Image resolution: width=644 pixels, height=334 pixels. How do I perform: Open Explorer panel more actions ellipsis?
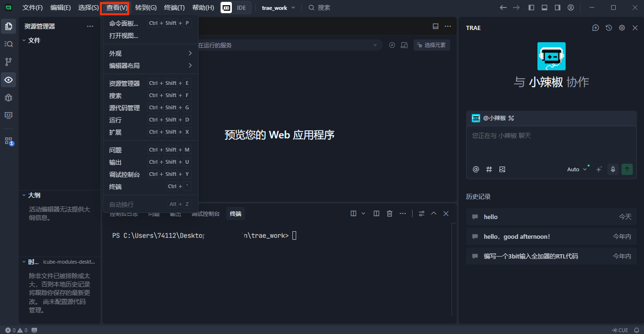pos(90,26)
